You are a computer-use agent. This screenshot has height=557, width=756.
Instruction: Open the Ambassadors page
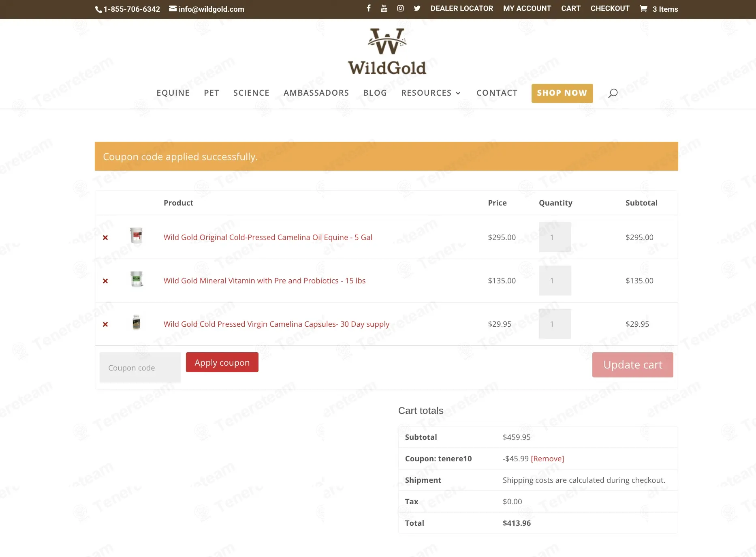coord(316,93)
